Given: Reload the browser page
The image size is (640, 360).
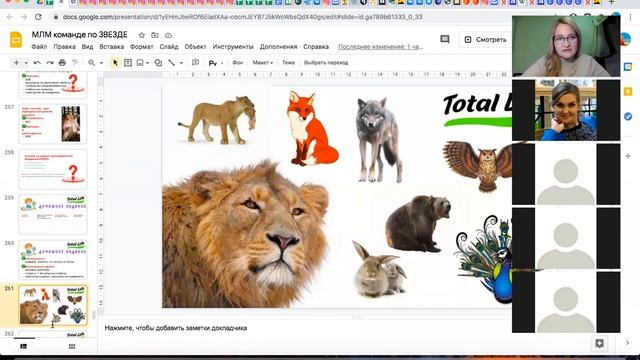Looking at the screenshot, I should [38, 17].
